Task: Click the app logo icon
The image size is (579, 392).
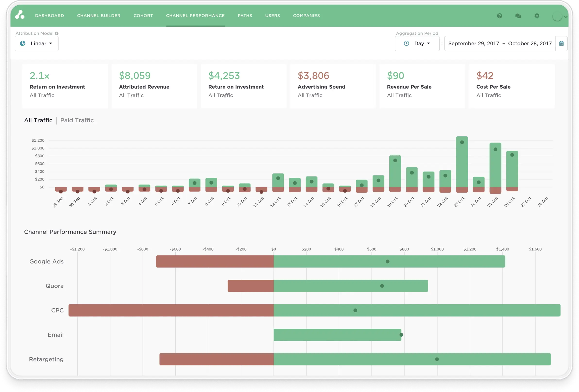Action: tap(20, 15)
